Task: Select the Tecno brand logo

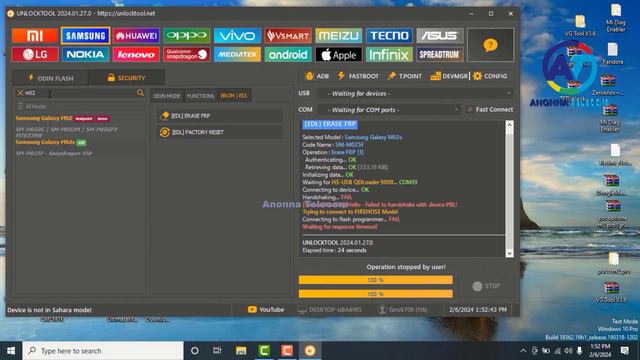Action: (389, 36)
